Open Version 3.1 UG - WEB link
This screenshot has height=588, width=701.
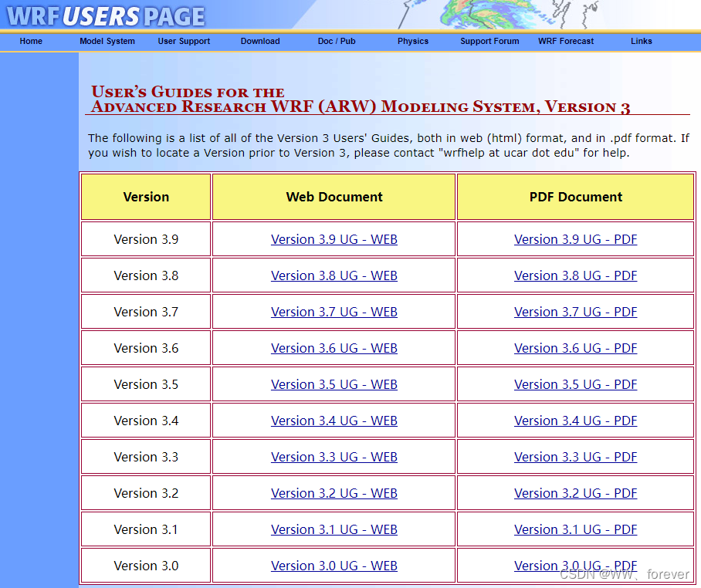334,529
